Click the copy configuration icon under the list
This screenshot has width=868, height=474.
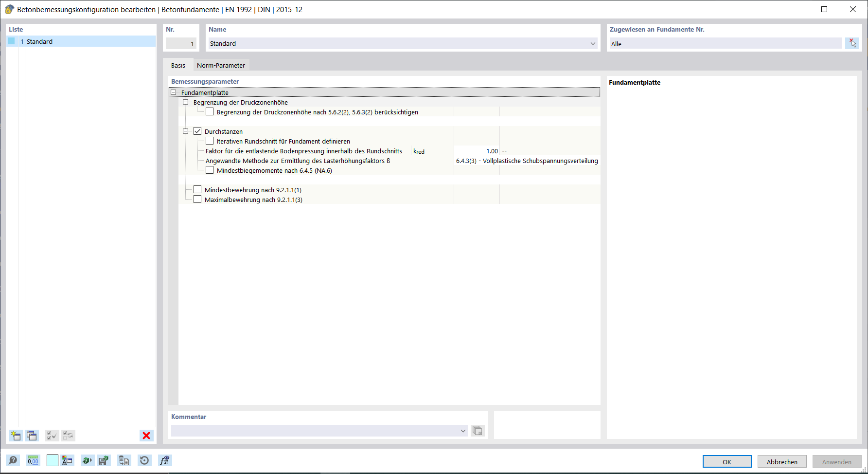pos(32,436)
